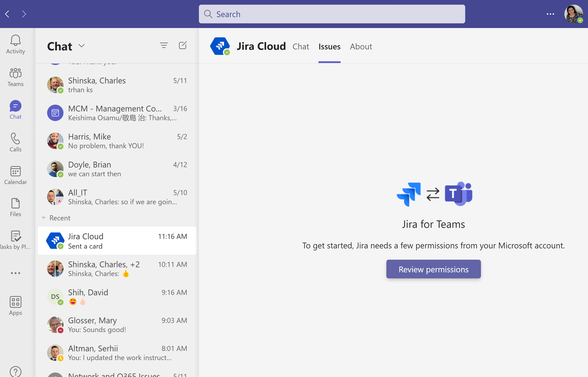Click Doyle, Brian's avatar photo

point(55,169)
